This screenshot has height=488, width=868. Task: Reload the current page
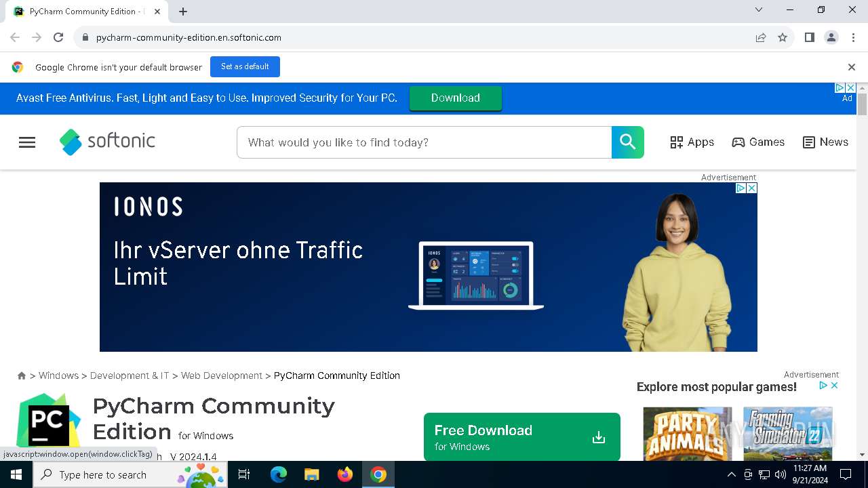point(58,37)
